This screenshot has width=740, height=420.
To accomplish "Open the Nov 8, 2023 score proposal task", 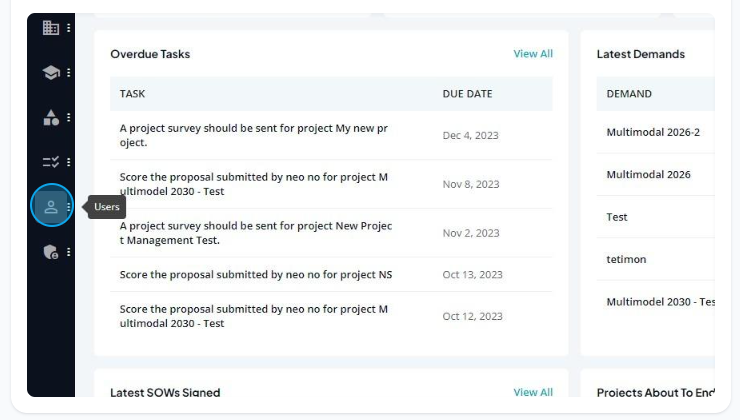I will point(331,184).
